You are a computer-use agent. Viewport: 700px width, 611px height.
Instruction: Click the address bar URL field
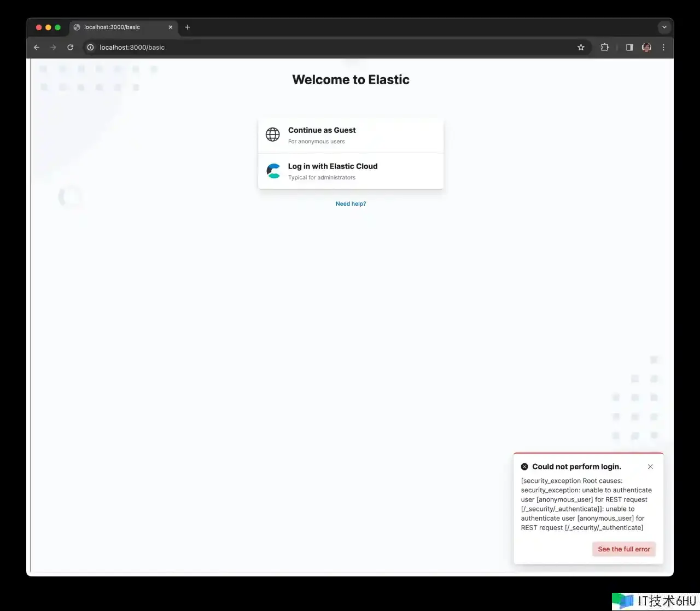coord(334,48)
